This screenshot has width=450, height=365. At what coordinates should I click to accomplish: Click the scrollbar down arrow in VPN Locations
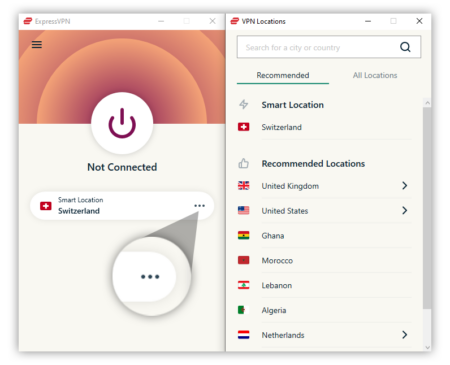[x=427, y=347]
